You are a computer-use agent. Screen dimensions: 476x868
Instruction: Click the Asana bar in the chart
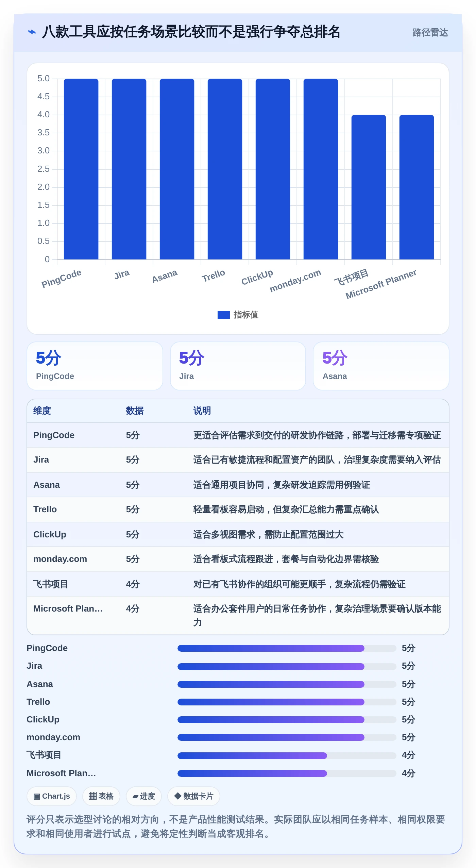tap(177, 169)
